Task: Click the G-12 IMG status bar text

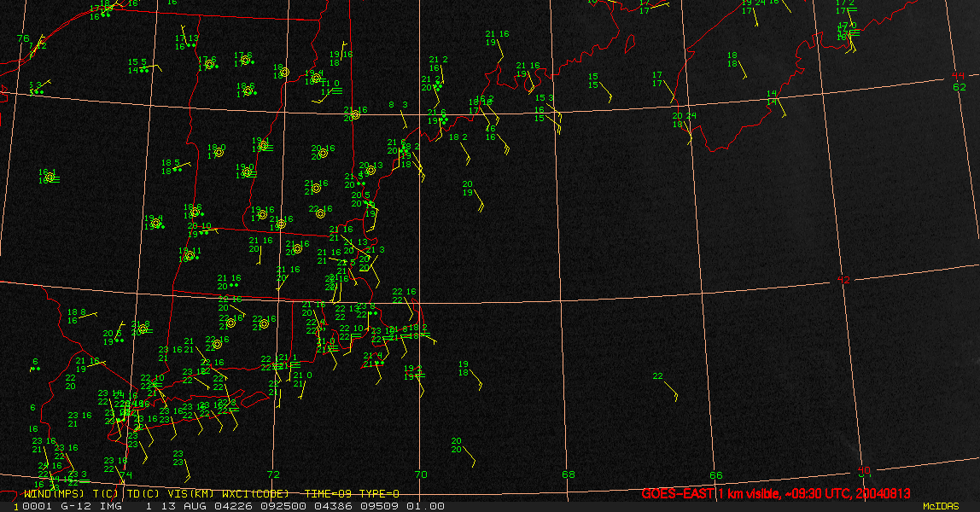Action: pos(90,506)
